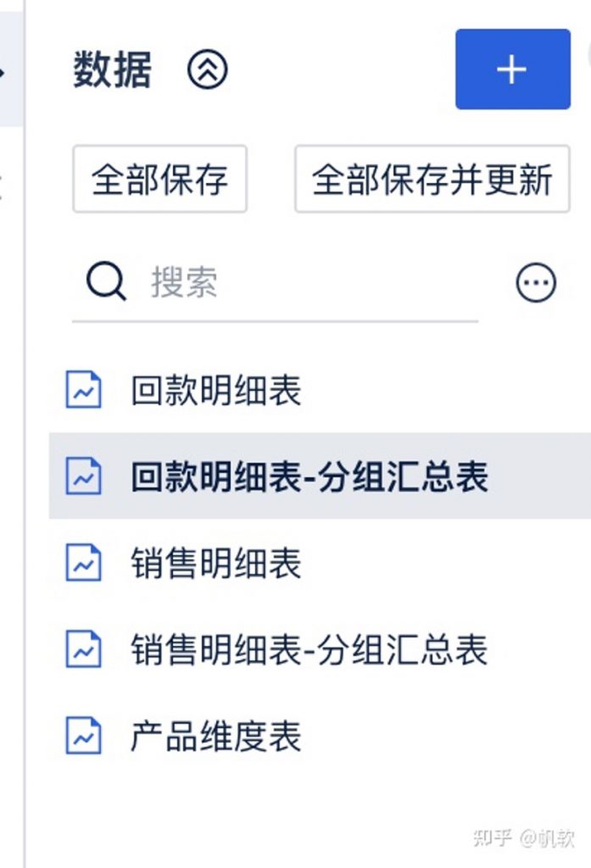Click the 全部保存 button
The height and width of the screenshot is (868, 591).
point(159,179)
